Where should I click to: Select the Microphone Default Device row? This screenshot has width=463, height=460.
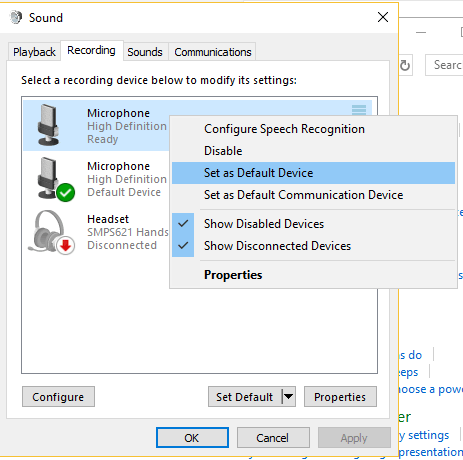pos(97,179)
